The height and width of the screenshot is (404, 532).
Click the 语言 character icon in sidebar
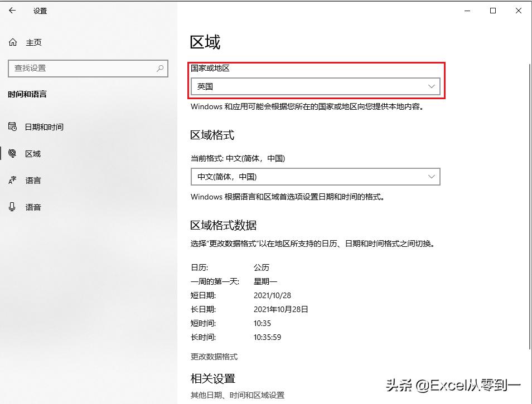tap(12, 180)
